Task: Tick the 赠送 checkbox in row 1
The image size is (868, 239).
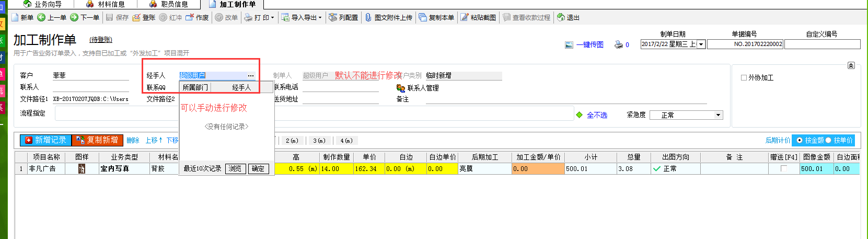Action: [783, 169]
